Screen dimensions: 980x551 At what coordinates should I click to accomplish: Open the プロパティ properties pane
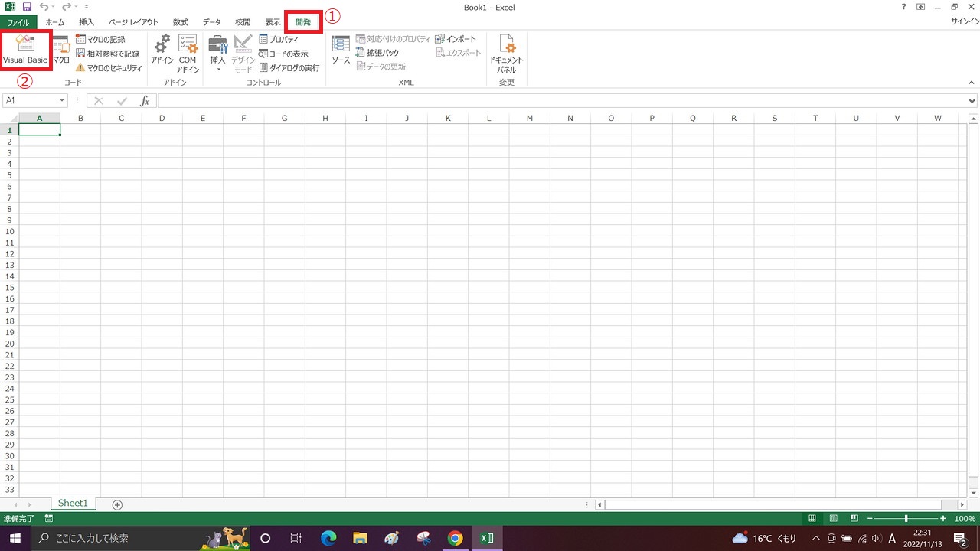pyautogui.click(x=279, y=39)
